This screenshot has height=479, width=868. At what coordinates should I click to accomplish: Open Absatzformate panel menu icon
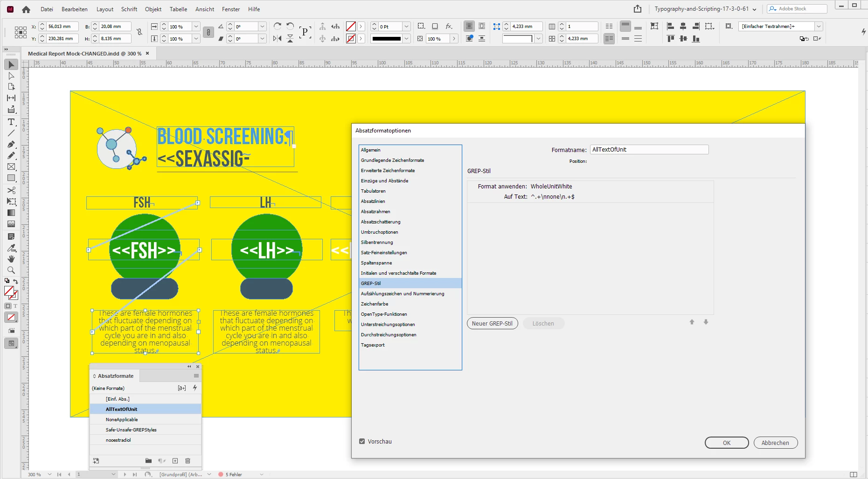[196, 376]
